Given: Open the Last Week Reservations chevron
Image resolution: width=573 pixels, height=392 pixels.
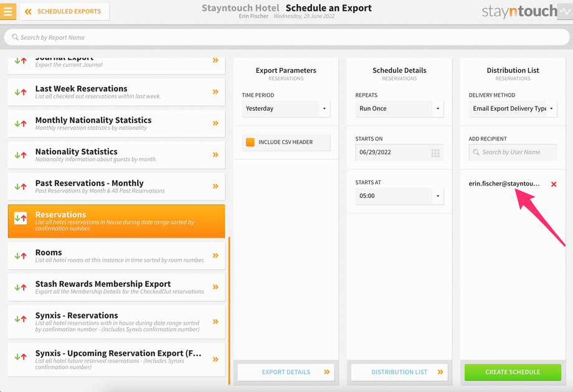Looking at the screenshot, I should click(215, 91).
